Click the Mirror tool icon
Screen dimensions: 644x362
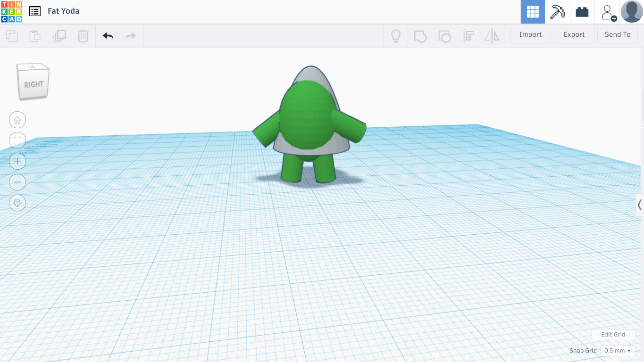(492, 36)
